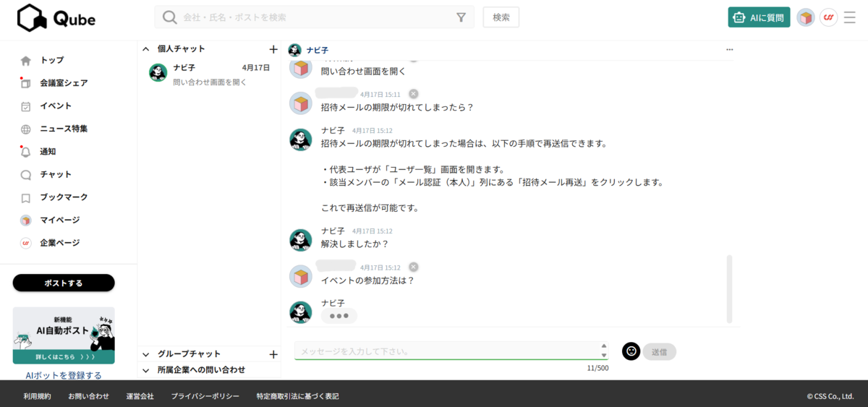Screen dimensions: 868x407
Task: Expand the 所属企業への問い合わせ section
Action: (146, 370)
